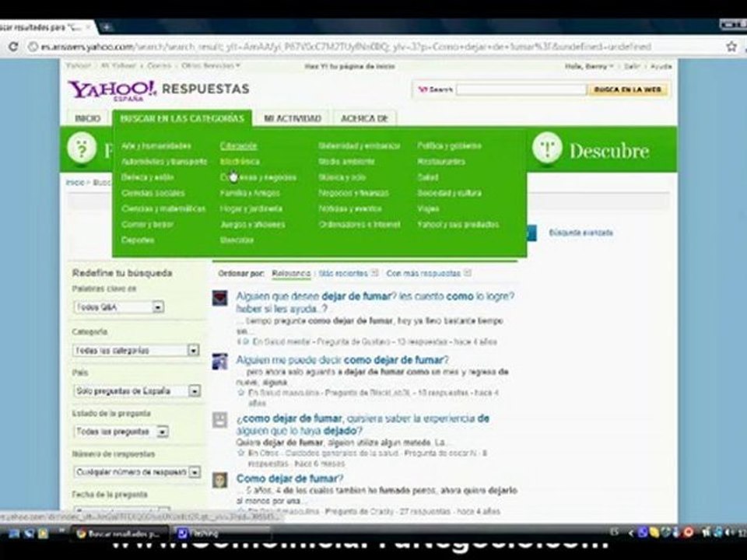Screen dimensions: 747x560
Task: Open 'Búsqueda avanzada' link
Action: tap(580, 233)
